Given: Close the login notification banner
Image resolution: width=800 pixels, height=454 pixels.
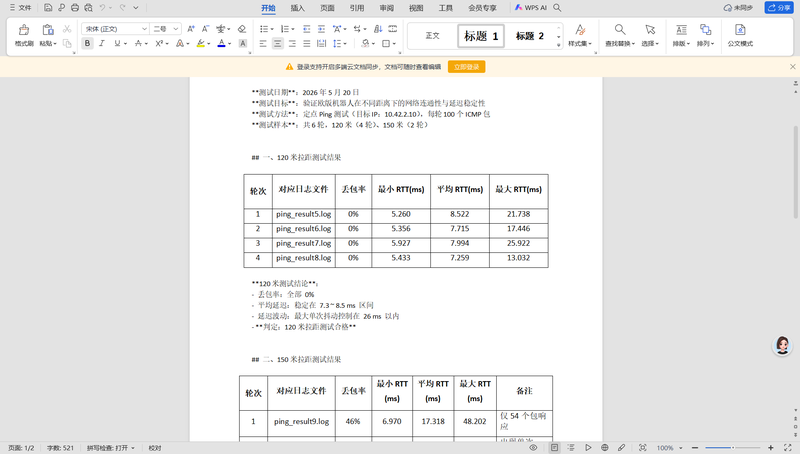Looking at the screenshot, I should pos(792,67).
